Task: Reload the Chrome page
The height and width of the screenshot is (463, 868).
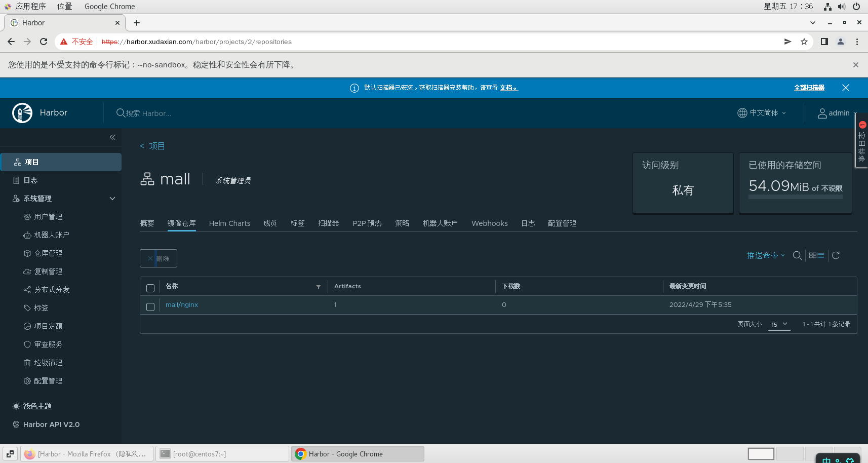Action: point(44,42)
